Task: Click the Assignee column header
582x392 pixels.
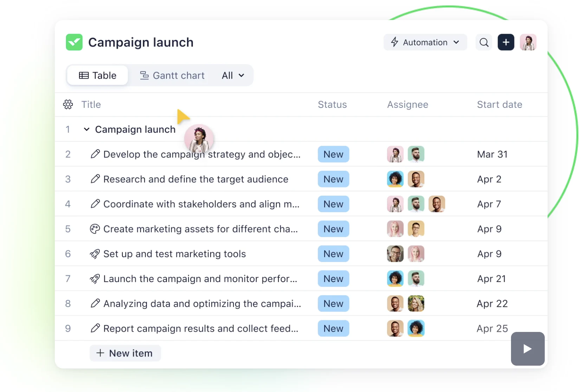Action: (408, 104)
